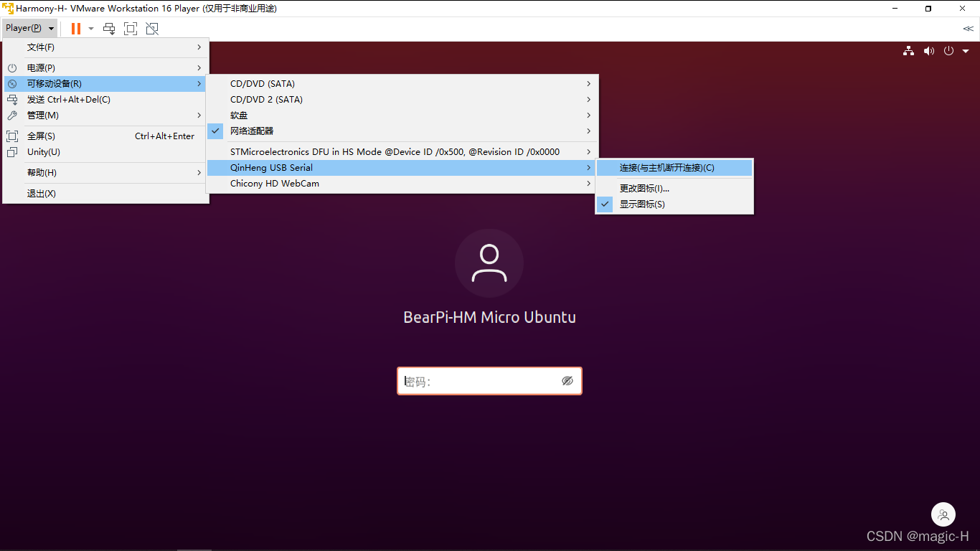The height and width of the screenshot is (551, 980).
Task: Open the 管理(M) submenu
Action: click(x=106, y=116)
